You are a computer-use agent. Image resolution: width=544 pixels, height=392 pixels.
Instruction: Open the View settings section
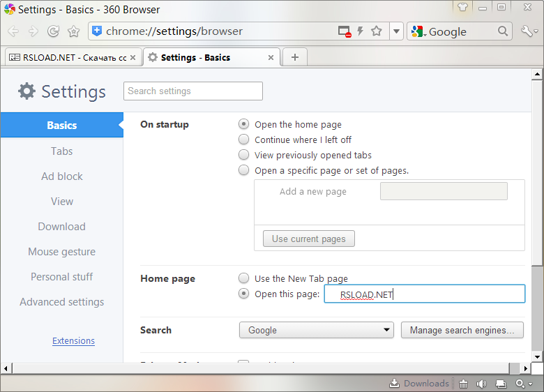pyautogui.click(x=62, y=202)
